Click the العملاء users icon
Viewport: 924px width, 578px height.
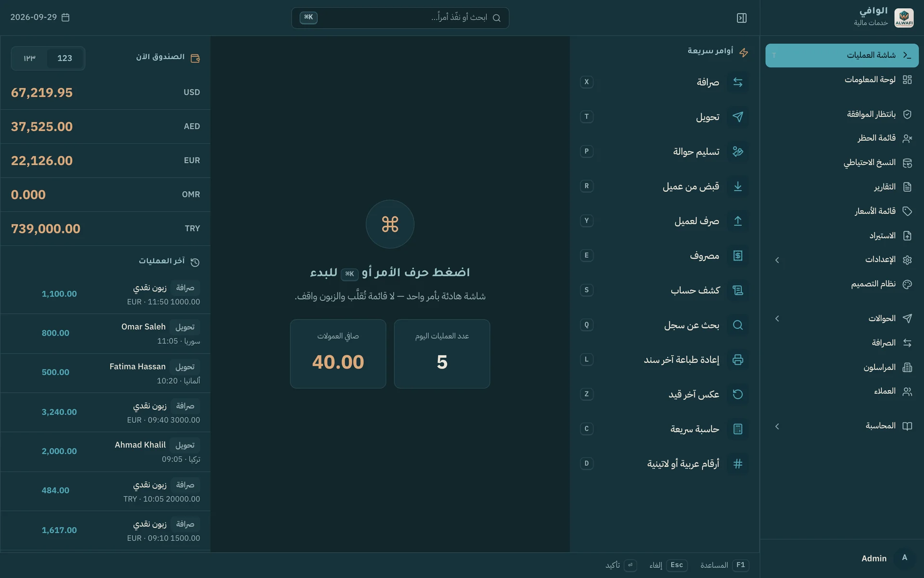pos(907,392)
